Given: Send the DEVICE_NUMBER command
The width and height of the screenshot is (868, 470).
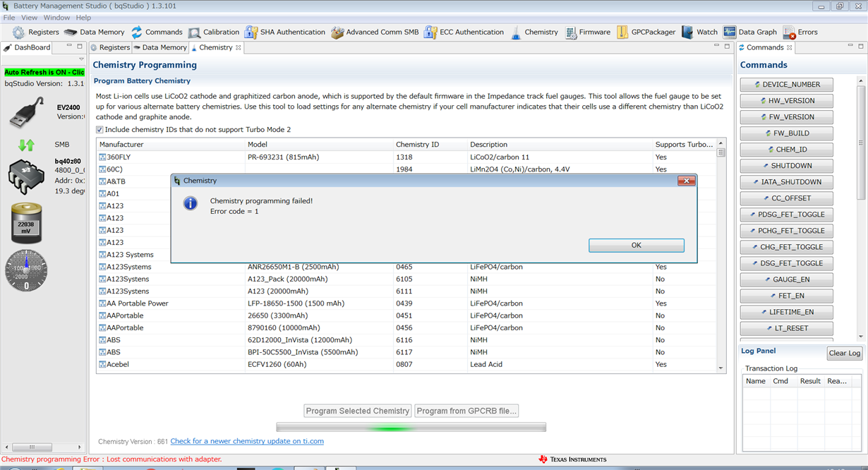Looking at the screenshot, I should point(787,85).
